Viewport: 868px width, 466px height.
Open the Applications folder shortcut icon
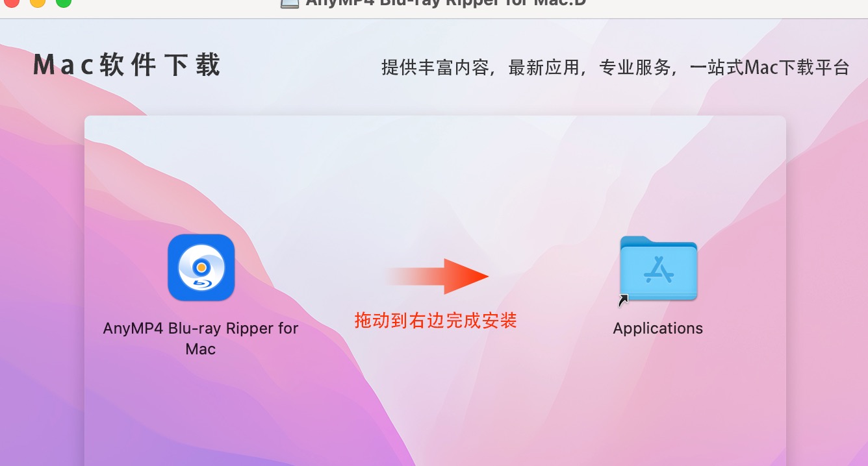point(658,269)
